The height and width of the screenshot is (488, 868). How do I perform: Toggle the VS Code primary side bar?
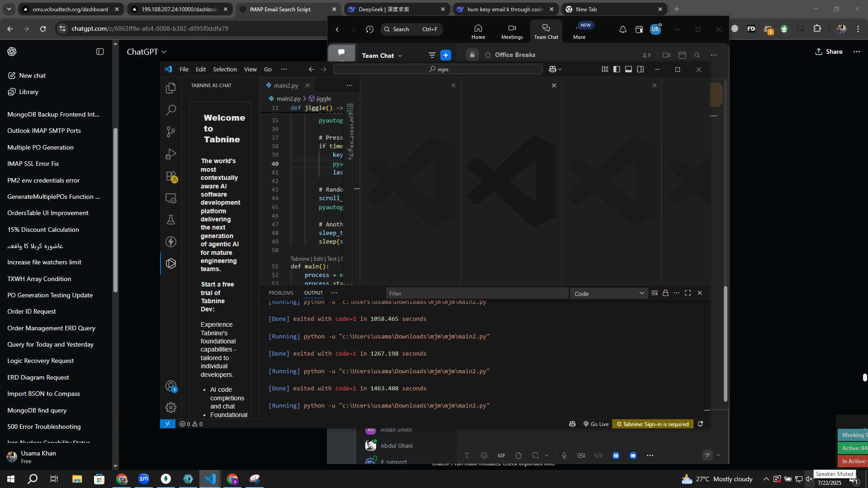click(x=617, y=69)
